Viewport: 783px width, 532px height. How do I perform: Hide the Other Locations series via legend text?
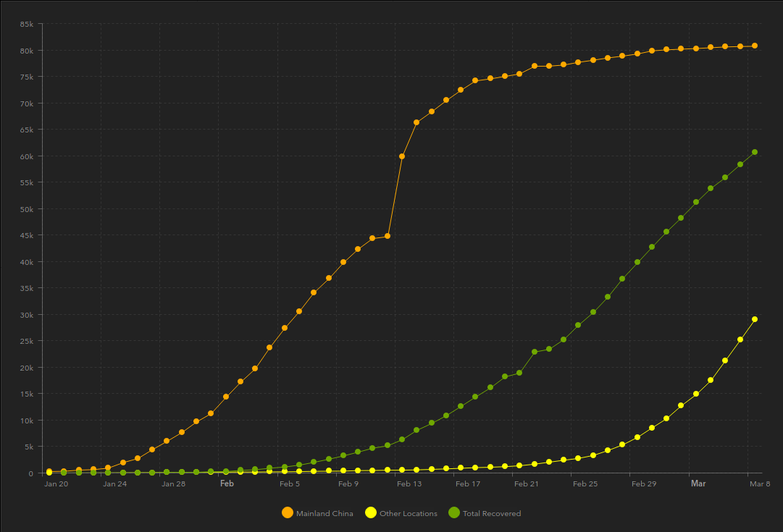[408, 514]
